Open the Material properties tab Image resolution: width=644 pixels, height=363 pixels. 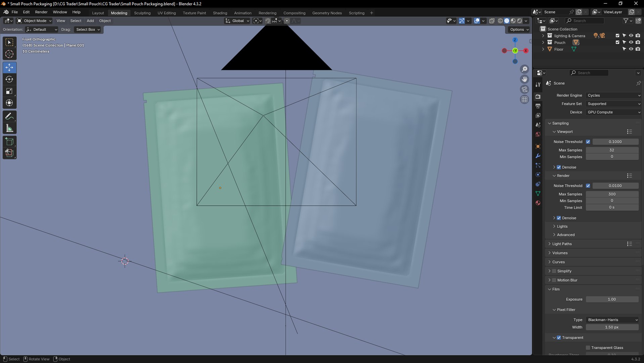coord(538,203)
